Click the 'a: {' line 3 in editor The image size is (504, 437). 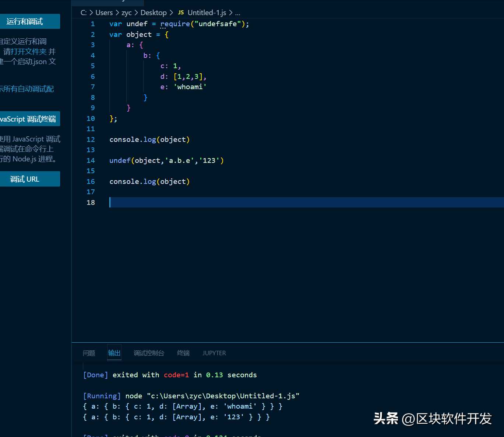[x=135, y=45]
